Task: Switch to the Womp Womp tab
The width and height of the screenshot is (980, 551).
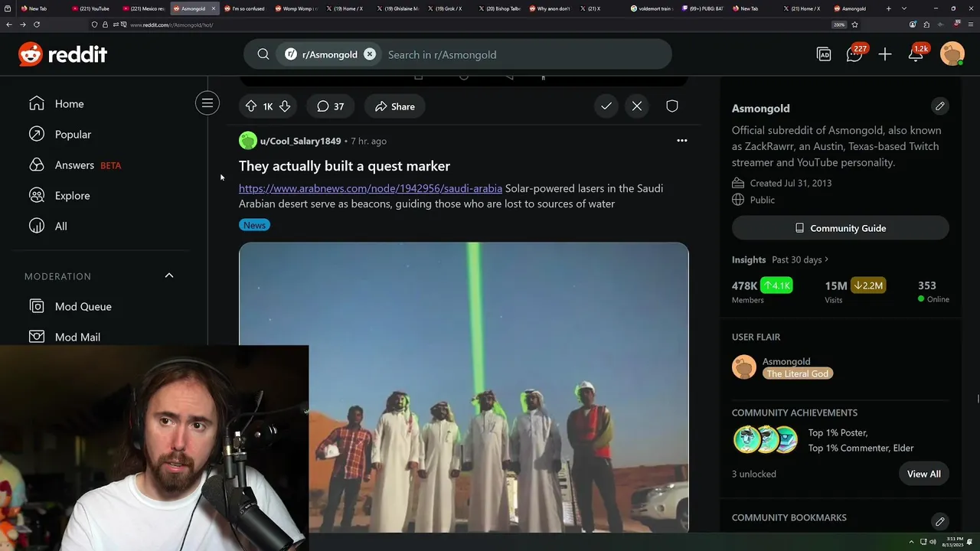Action: coord(296,8)
